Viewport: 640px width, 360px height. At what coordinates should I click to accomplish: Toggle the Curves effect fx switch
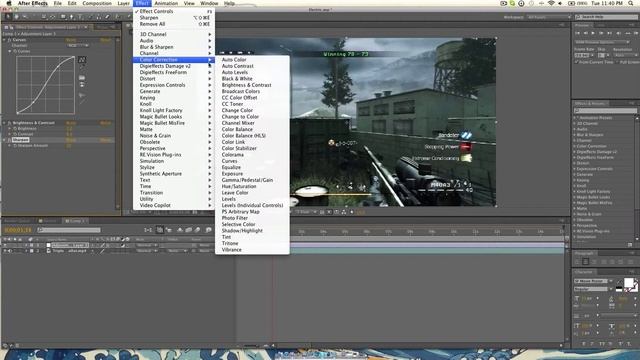pos(9,40)
